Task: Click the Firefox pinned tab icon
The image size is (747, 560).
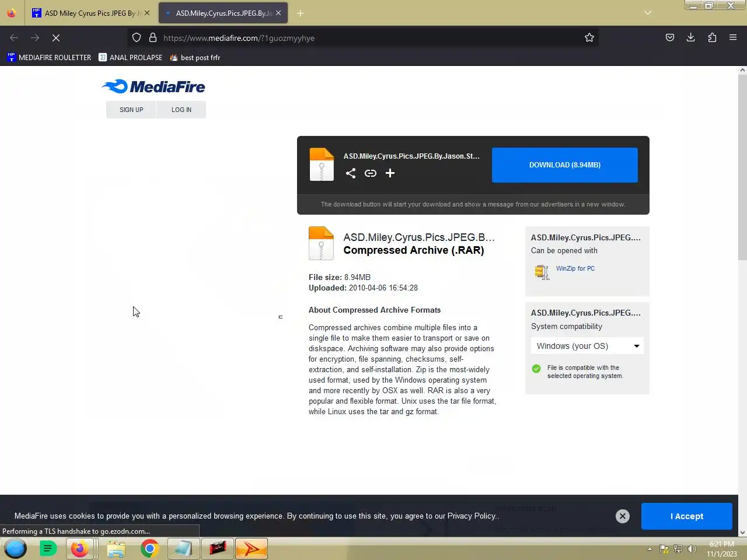Action: [x=12, y=13]
